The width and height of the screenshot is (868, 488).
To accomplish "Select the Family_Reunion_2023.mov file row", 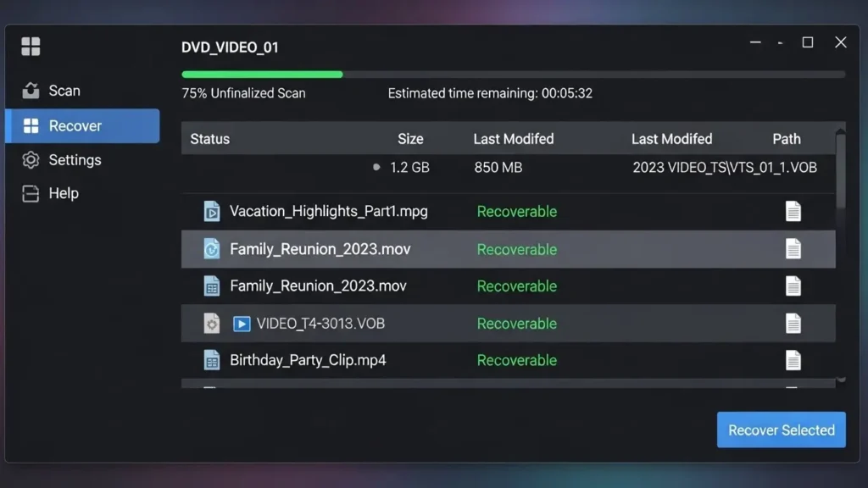I will (424, 248).
